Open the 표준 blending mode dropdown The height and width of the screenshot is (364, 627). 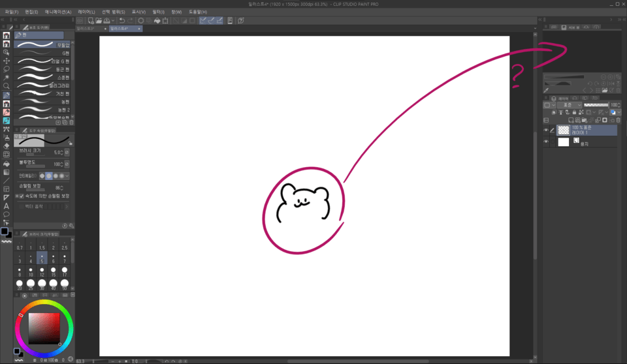(570, 105)
